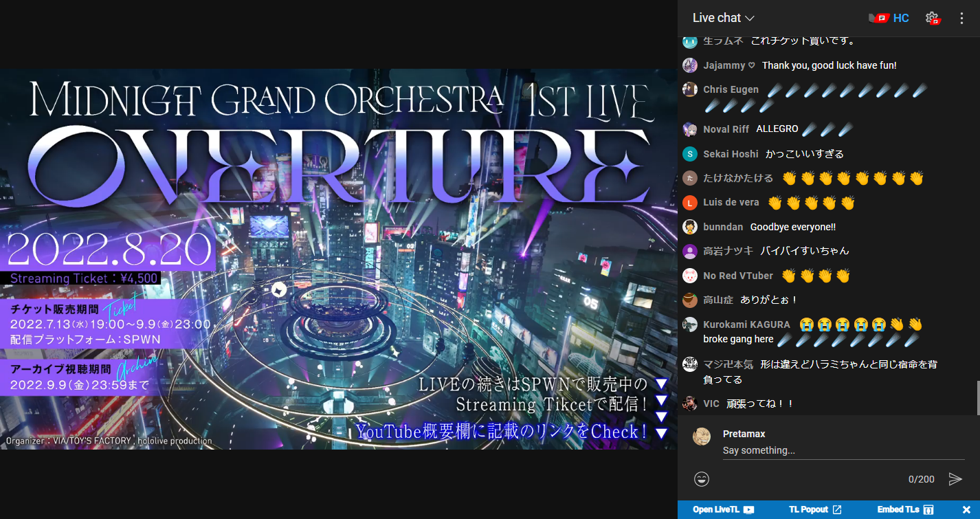Click the bunndan username
The width and height of the screenshot is (980, 519).
tap(723, 227)
